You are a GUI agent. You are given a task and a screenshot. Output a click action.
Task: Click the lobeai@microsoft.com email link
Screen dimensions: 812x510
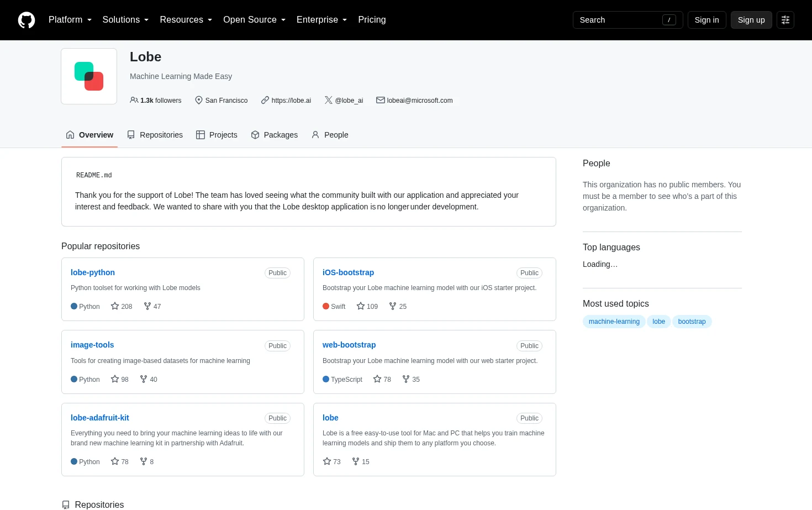420,101
